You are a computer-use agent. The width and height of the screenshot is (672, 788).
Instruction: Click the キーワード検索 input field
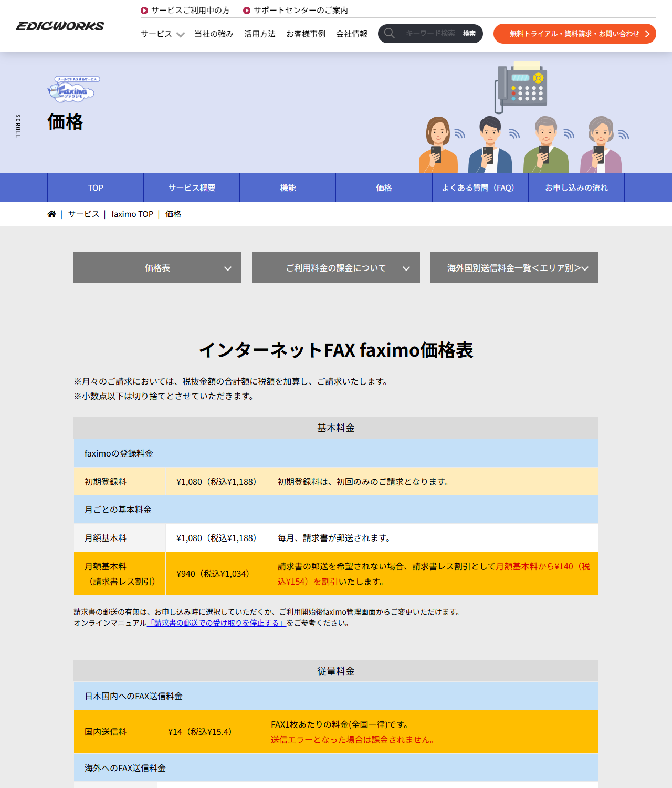pyautogui.click(x=430, y=34)
